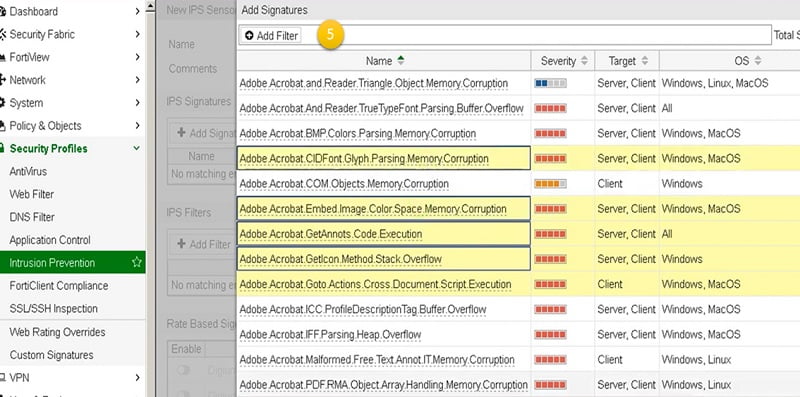Open the Web Filter page

coord(32,194)
